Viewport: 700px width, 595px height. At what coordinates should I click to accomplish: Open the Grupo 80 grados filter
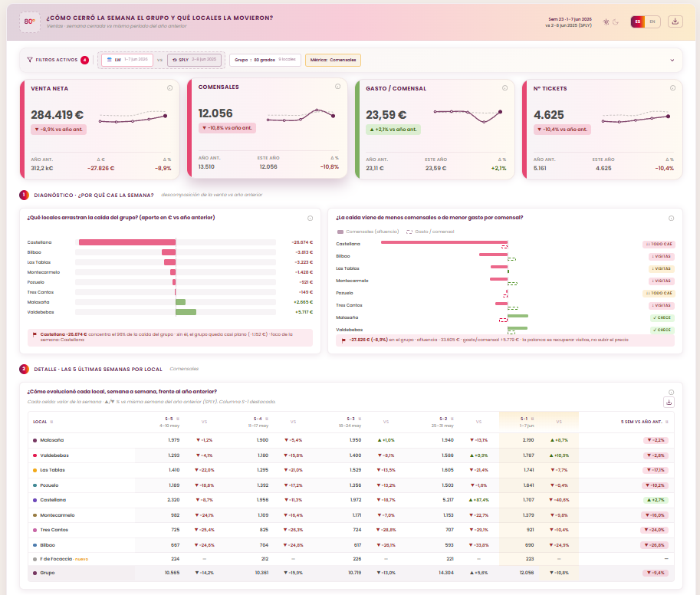click(265, 60)
